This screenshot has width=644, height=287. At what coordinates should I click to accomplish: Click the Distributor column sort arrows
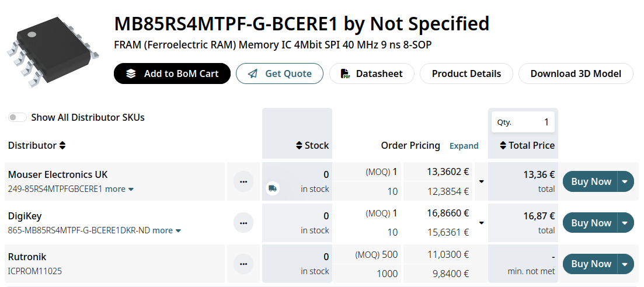62,145
